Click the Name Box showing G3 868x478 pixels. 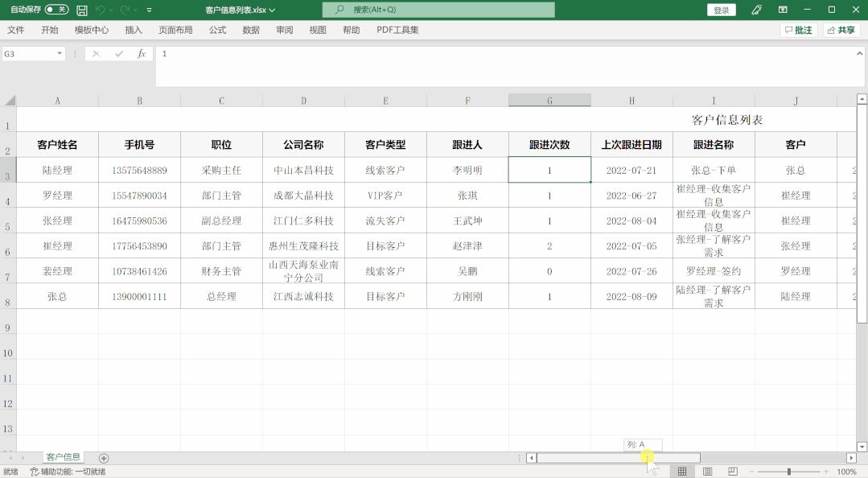[27, 54]
